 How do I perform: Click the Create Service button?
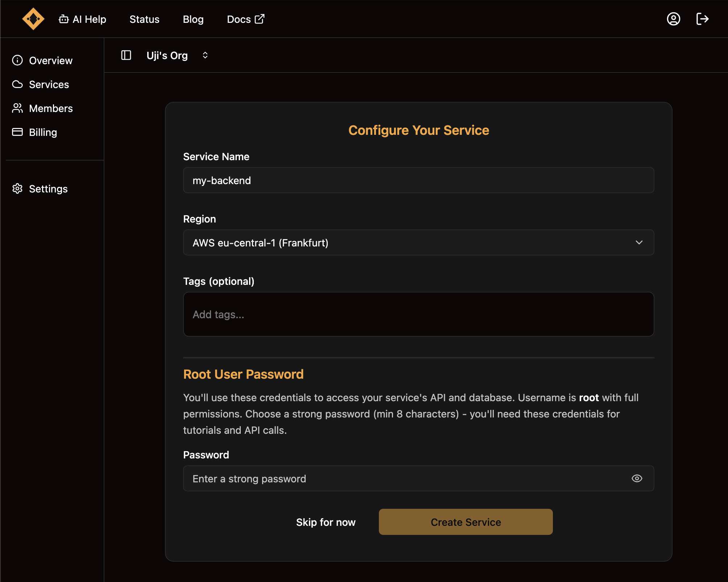click(466, 522)
